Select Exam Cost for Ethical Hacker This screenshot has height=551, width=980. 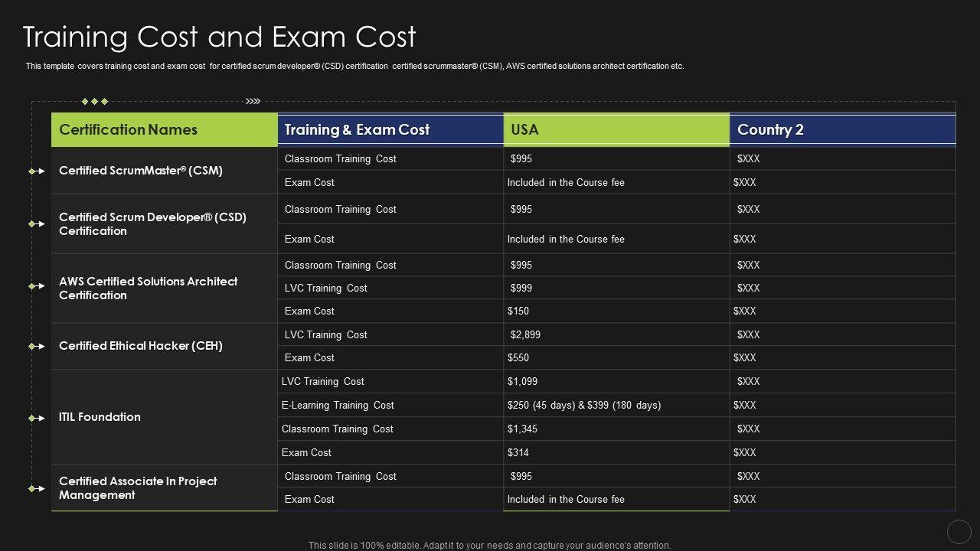[309, 357]
